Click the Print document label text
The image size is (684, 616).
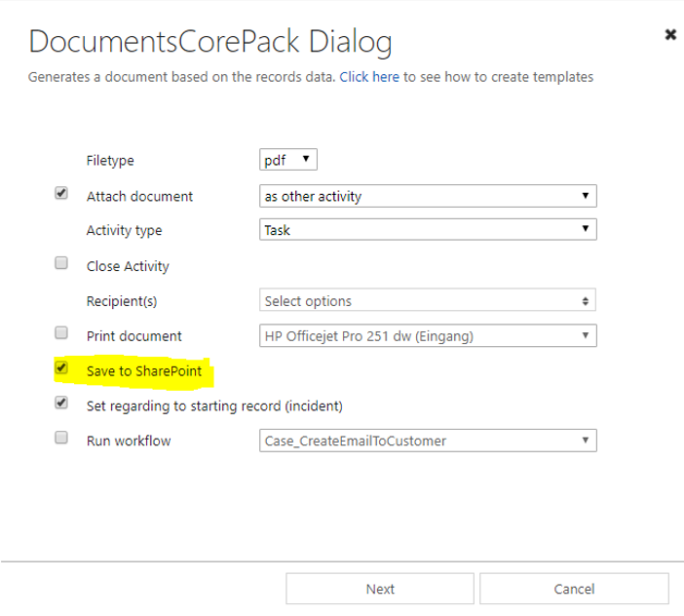pos(133,336)
